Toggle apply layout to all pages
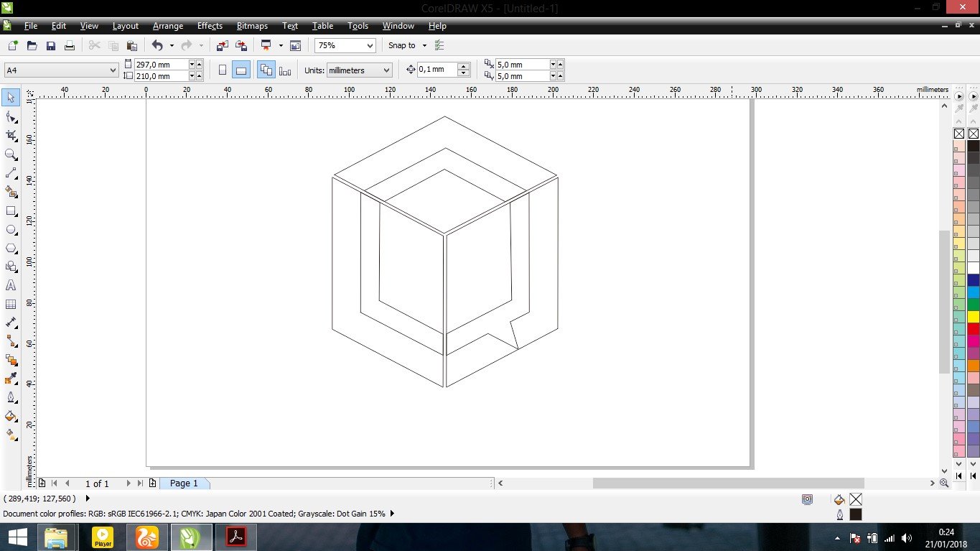Screen dimensions: 980x551 pyautogui.click(x=266, y=70)
